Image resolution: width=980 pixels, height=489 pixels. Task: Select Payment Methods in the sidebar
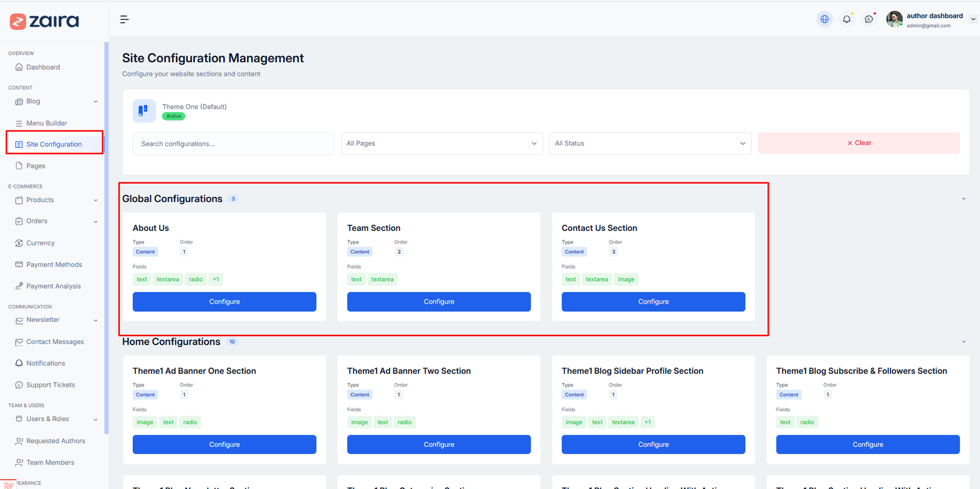[x=54, y=265]
